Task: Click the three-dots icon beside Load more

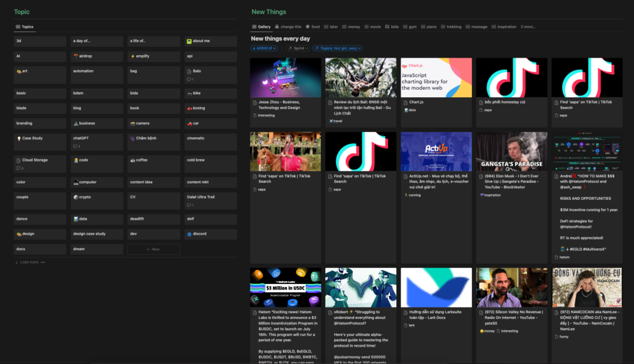Action: pyautogui.click(x=43, y=262)
